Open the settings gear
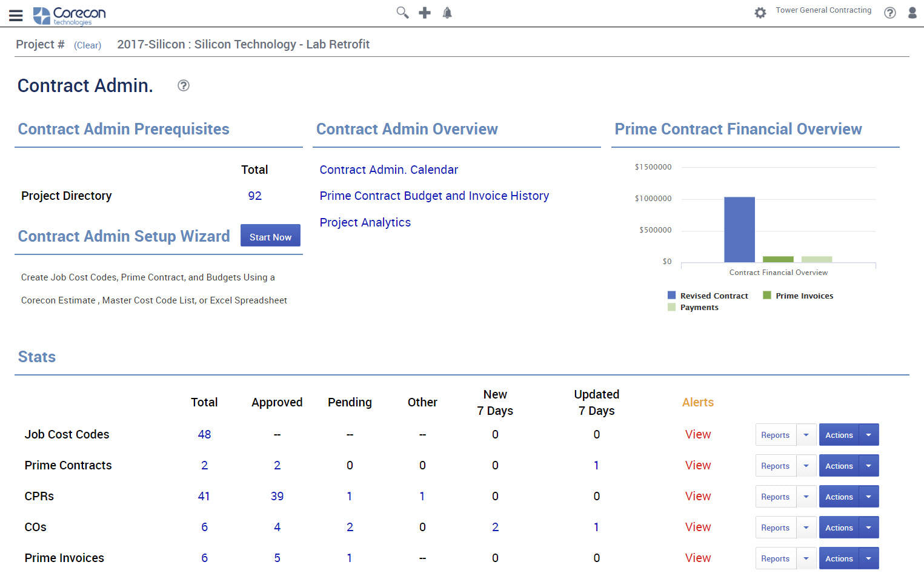 point(760,12)
